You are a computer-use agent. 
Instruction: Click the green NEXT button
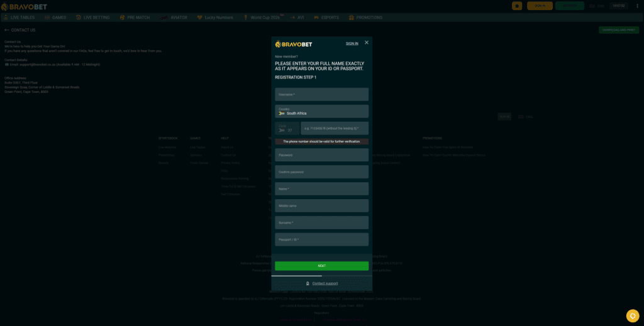tap(321, 266)
